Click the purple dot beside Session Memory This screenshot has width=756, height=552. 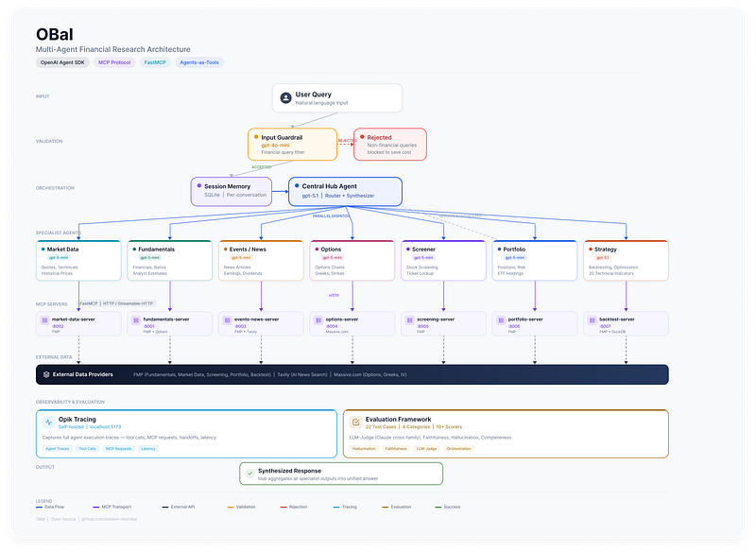coord(199,185)
